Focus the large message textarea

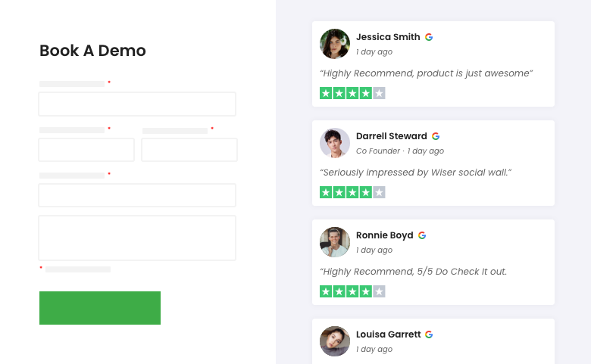coord(137,238)
